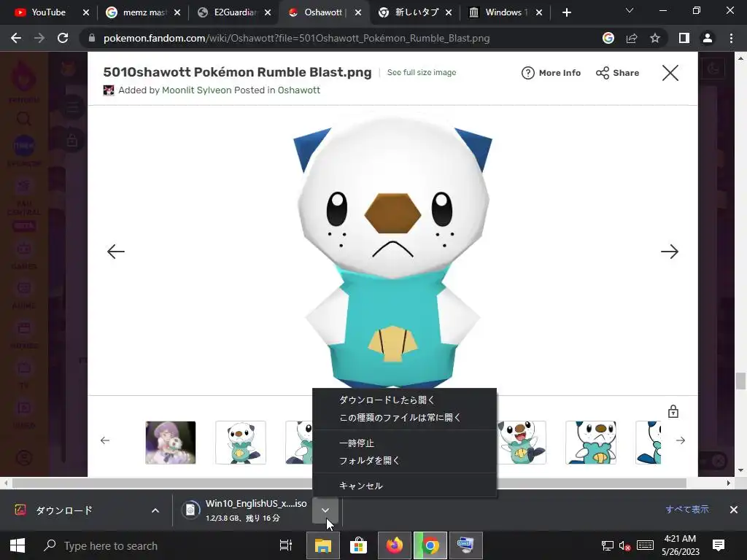Switch to the E2Guardian tab
This screenshot has width=747, height=560.
pos(233,12)
